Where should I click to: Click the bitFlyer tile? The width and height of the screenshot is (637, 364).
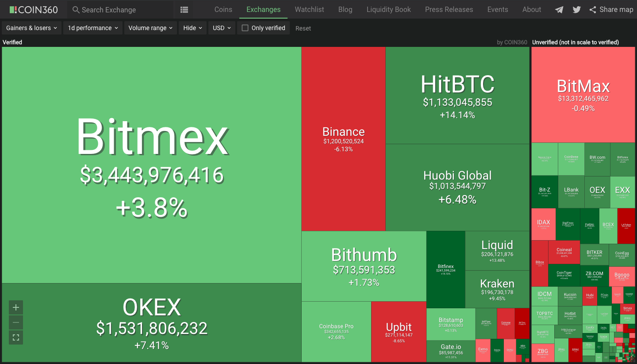(486, 323)
